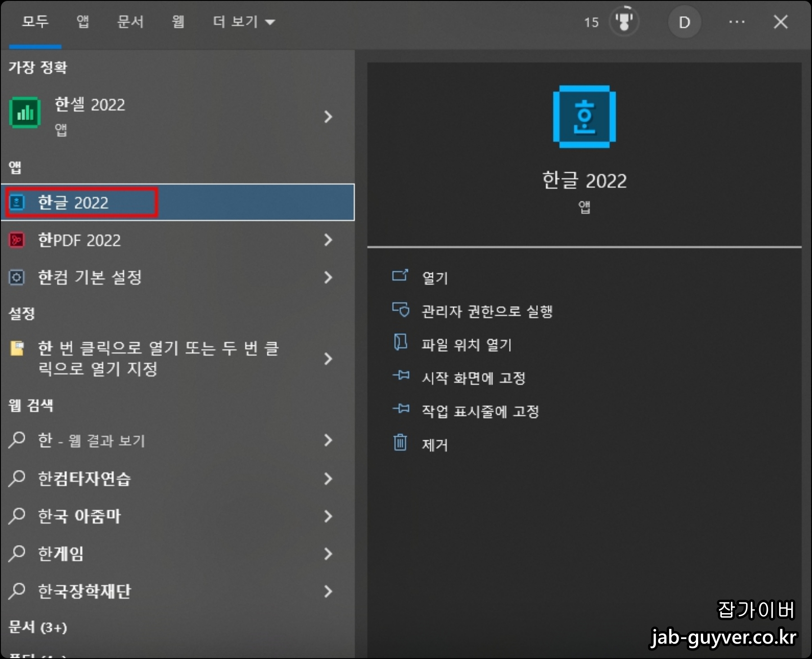Switch to the 문서 tab
This screenshot has height=659, width=812.
[x=131, y=21]
